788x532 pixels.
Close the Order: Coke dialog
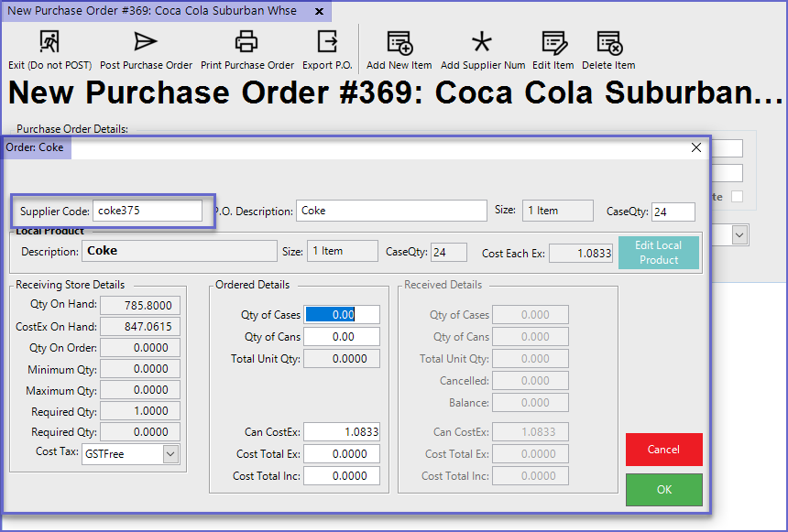[x=696, y=147]
